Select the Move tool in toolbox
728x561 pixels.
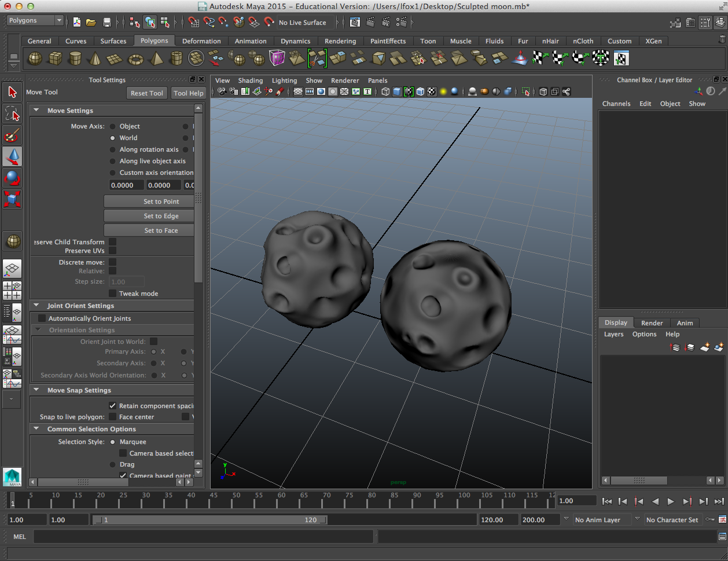(x=12, y=156)
